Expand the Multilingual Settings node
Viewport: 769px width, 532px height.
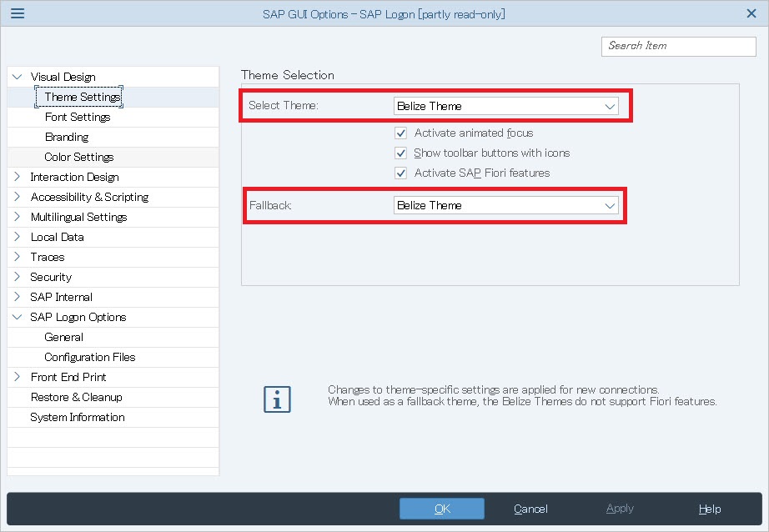[18, 217]
